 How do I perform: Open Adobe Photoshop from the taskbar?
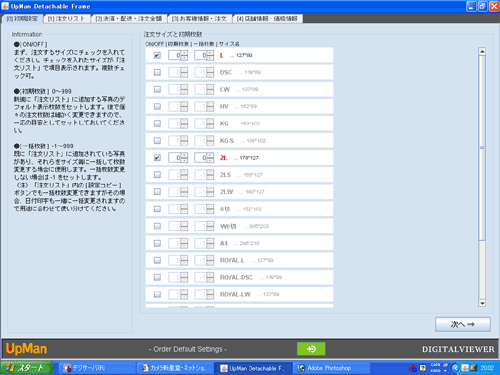pos(331,368)
